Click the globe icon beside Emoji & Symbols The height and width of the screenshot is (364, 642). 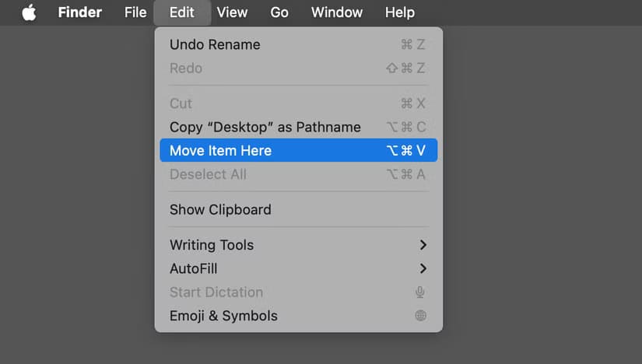pyautogui.click(x=420, y=316)
